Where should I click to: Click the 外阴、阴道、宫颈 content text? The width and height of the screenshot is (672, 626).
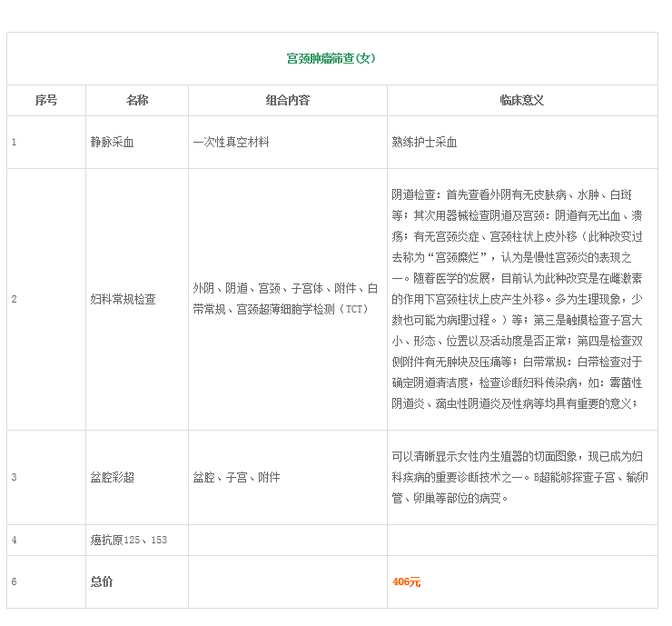pyautogui.click(x=285, y=299)
